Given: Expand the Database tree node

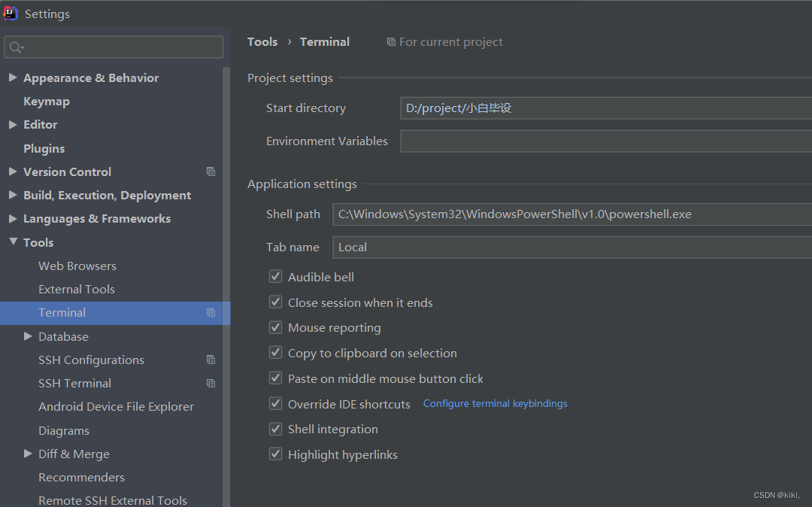Looking at the screenshot, I should tap(28, 336).
